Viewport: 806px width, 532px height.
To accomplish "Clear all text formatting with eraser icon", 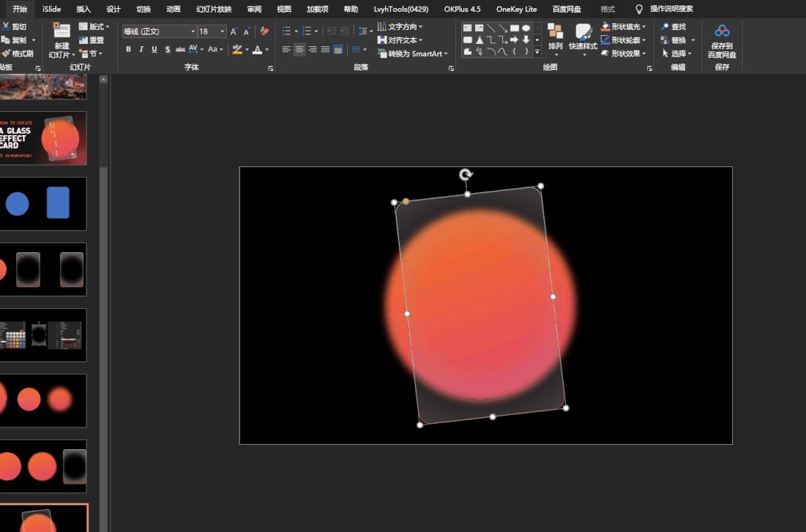I will 264,31.
